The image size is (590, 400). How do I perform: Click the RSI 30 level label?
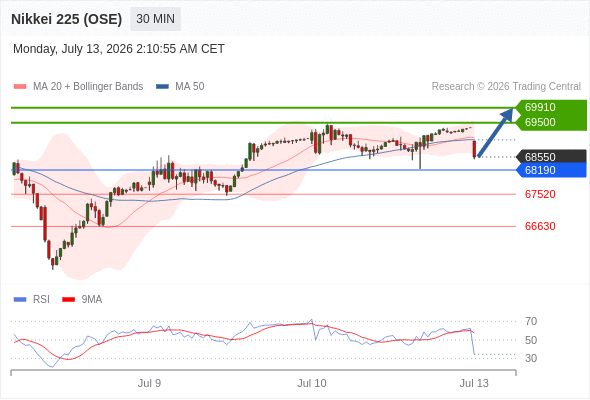(531, 358)
